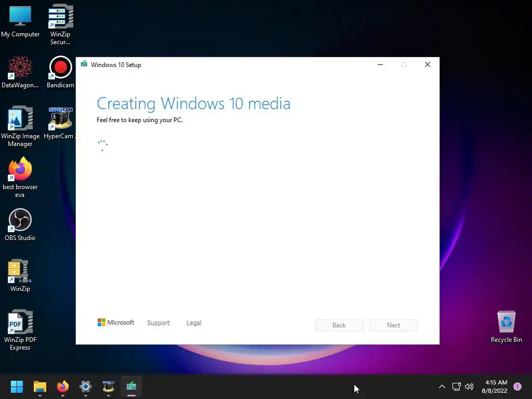Click the Windows 10 Setup taskbar icon

click(131, 387)
